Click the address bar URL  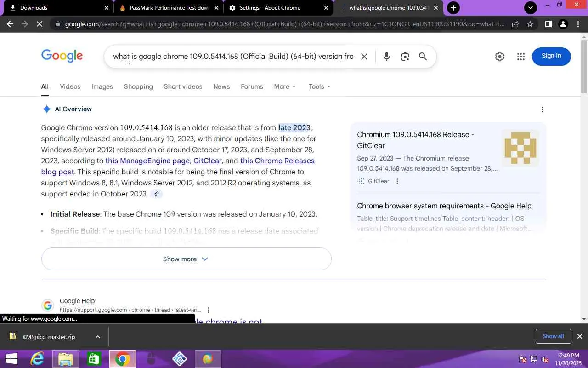click(285, 24)
